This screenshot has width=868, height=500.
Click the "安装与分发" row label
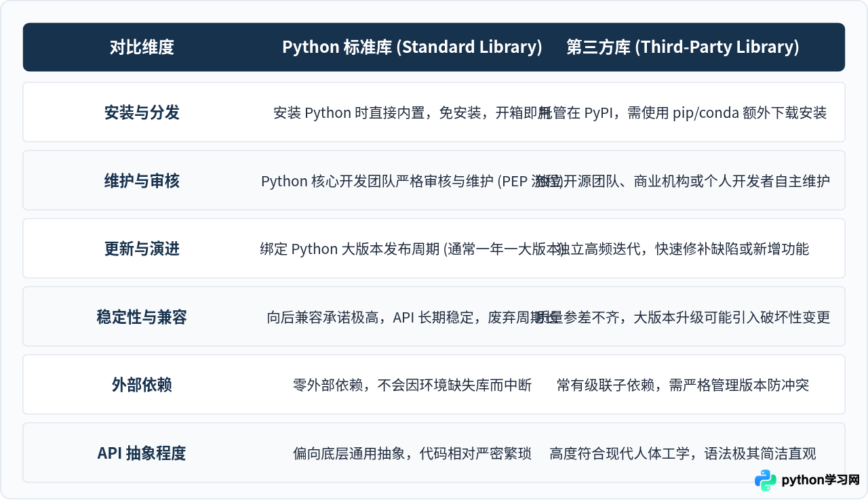142,112
